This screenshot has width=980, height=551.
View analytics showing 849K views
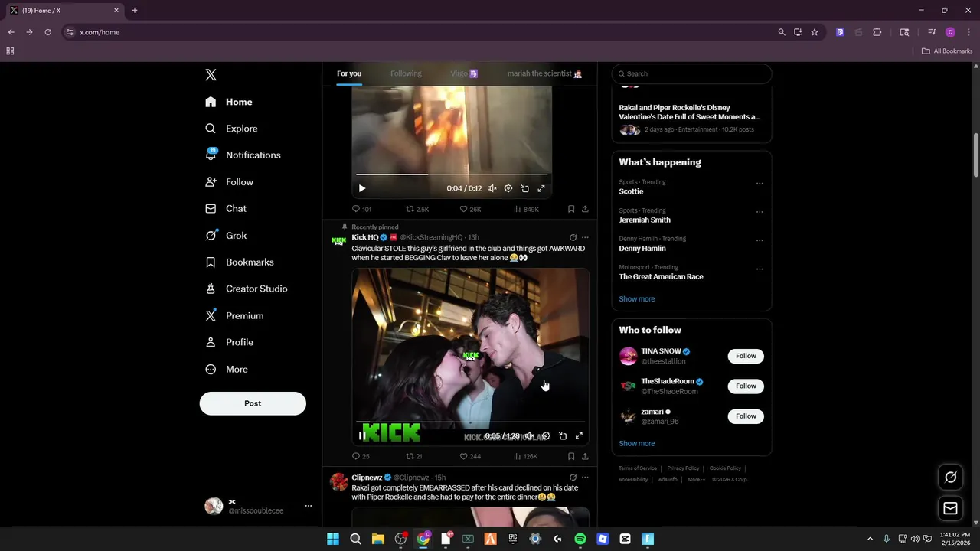526,209
